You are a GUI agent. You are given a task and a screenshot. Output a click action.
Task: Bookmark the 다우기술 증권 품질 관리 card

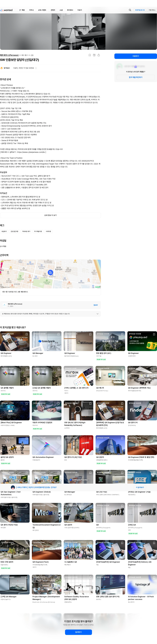(122, 334)
